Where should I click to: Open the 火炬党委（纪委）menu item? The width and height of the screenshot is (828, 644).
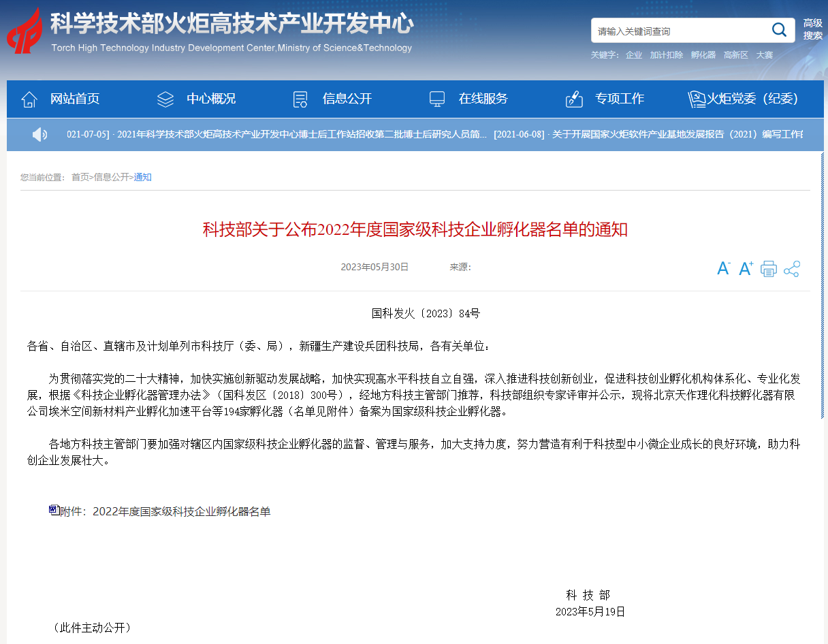pos(752,99)
